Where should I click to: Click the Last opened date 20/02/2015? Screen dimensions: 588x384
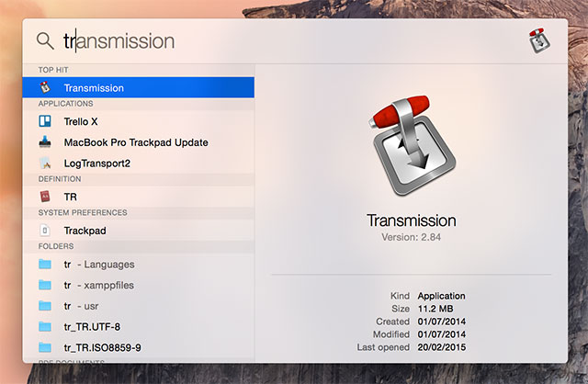442,347
